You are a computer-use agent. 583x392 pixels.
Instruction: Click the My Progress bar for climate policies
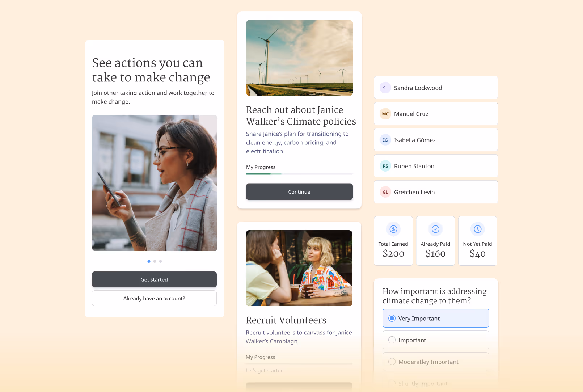coord(299,174)
